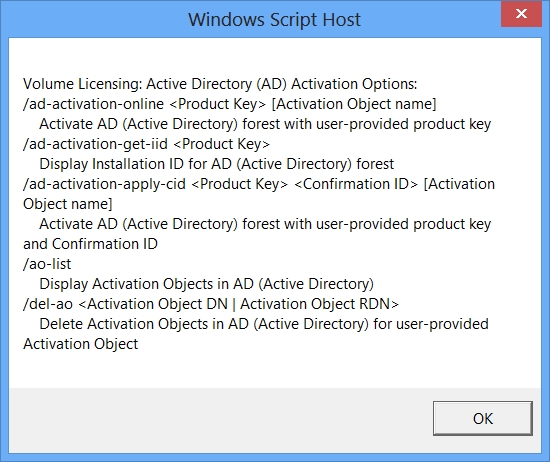
Task: Click the 'and Confirmation ID' line
Action: tap(90, 244)
